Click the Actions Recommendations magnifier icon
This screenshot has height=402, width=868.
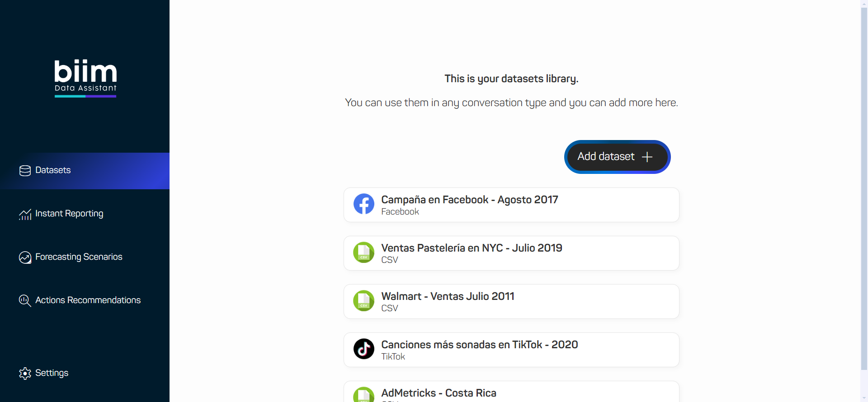pyautogui.click(x=25, y=300)
